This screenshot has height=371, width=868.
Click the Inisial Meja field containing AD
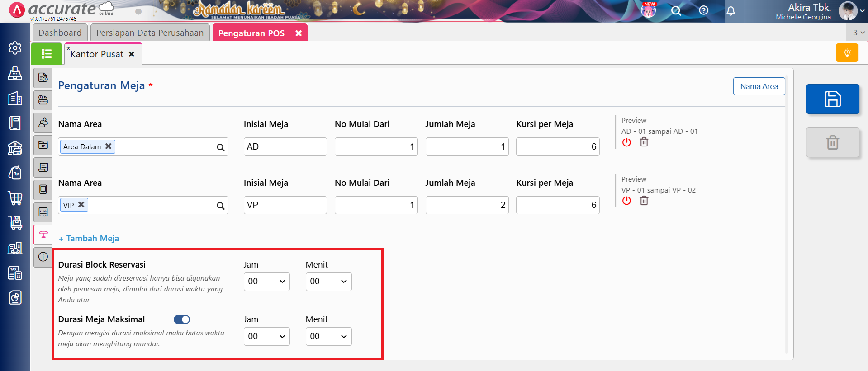(x=285, y=147)
